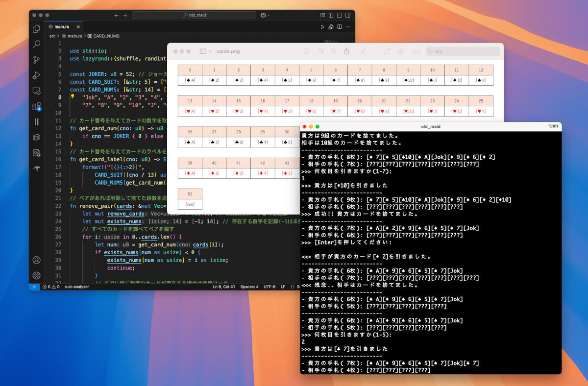Expand Preview sidebar view options chevron

tap(210, 51)
